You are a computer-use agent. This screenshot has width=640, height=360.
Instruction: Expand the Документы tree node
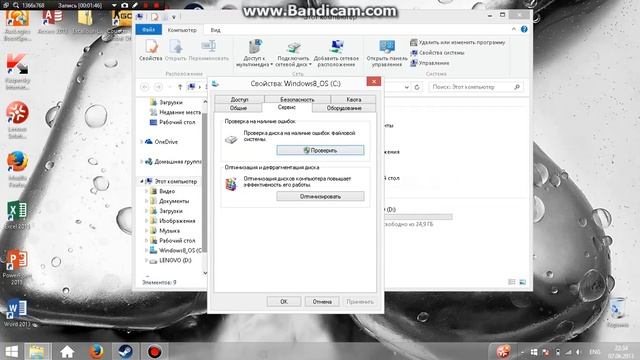147,201
